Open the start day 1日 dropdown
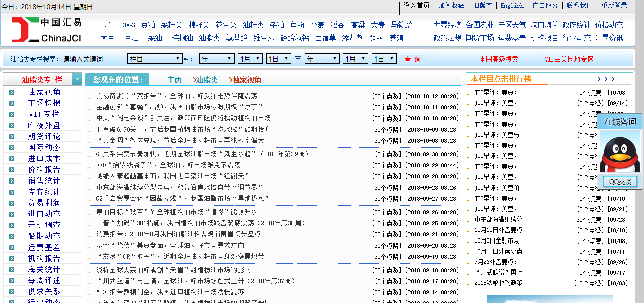This screenshot has height=303, width=644. click(x=278, y=59)
